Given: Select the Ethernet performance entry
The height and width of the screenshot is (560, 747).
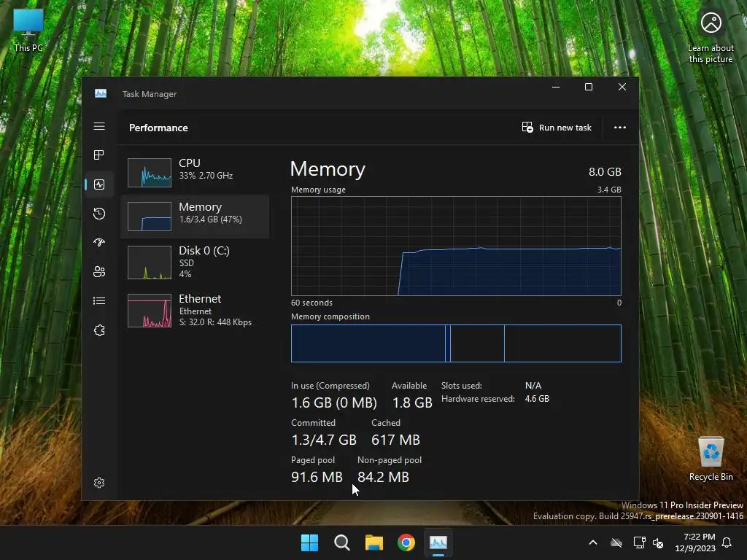Looking at the screenshot, I should [x=195, y=311].
